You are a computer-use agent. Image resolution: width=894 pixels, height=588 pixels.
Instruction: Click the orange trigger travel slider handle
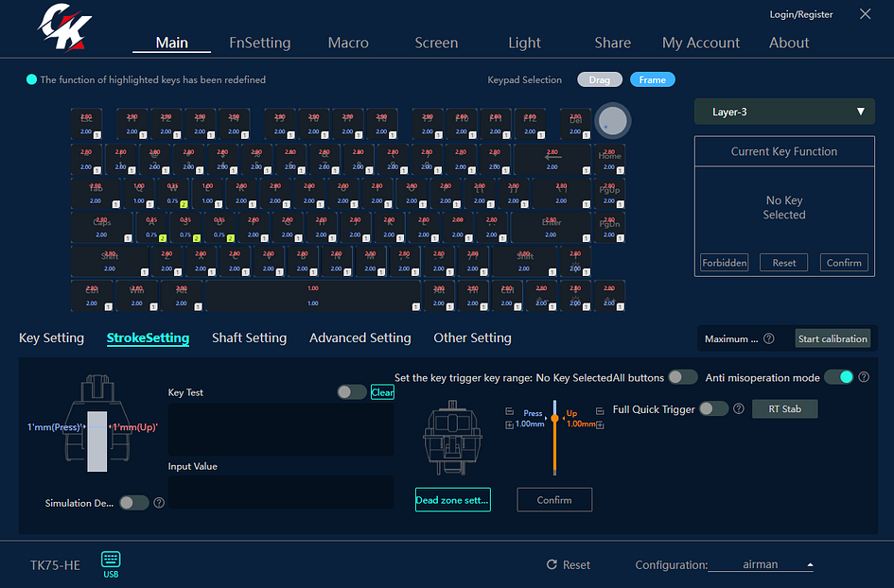tap(554, 418)
